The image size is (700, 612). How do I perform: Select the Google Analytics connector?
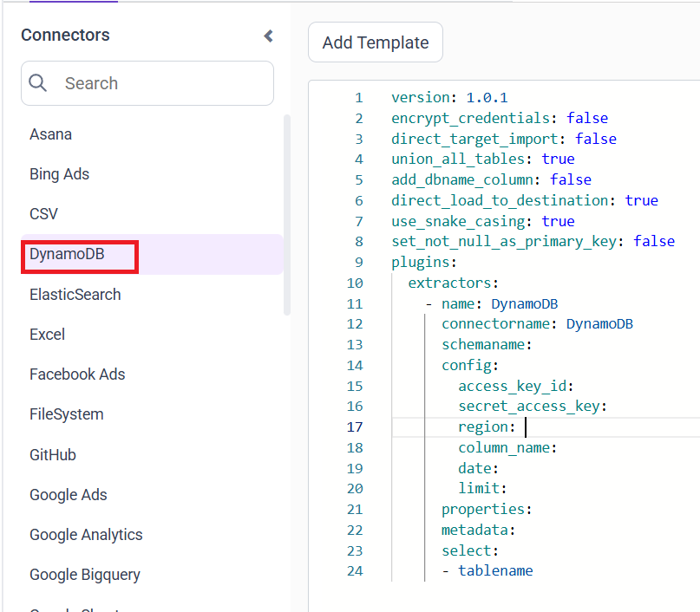(86, 534)
